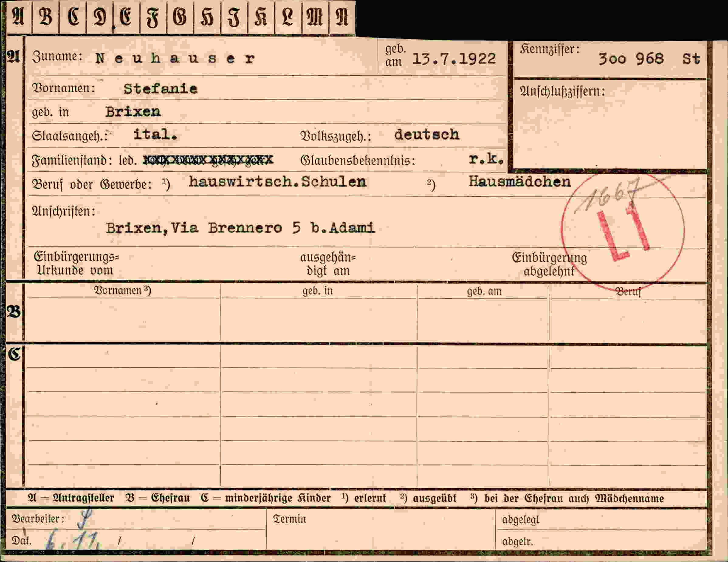The image size is (728, 562).
Task: Click the legend entry B = Ehefrau
Action: click(158, 498)
